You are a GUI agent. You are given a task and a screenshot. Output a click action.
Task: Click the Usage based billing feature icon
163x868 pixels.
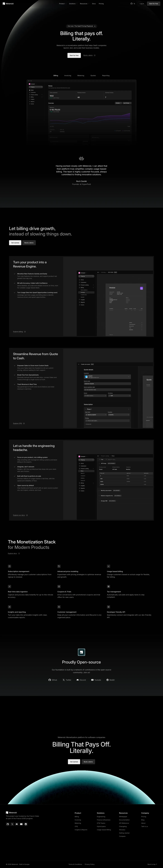(109, 566)
